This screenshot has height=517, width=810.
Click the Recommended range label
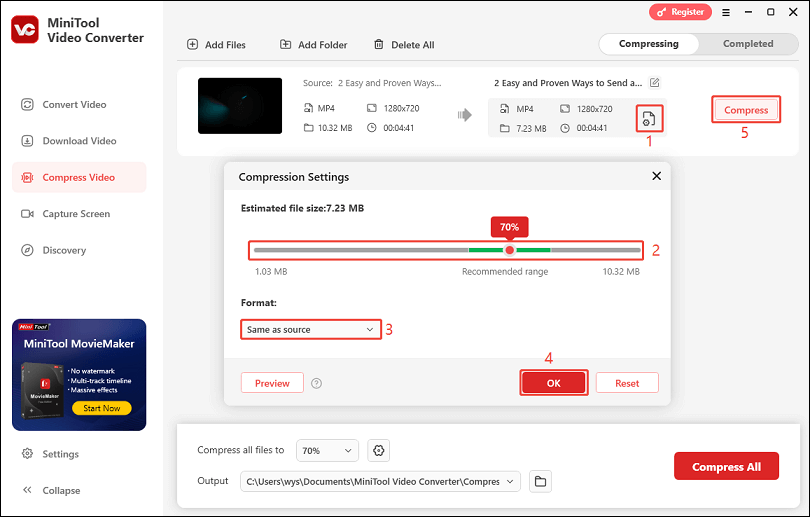[505, 271]
